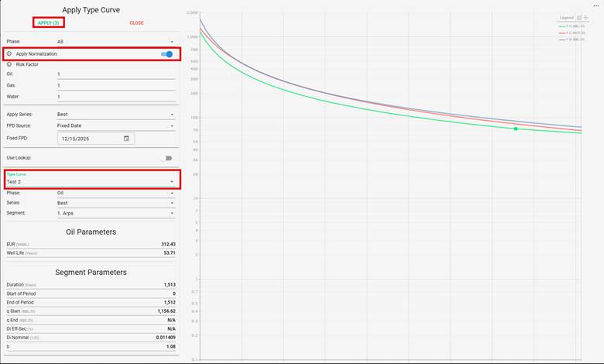The image size is (604, 364).
Task: Enable the Use Lookup switch
Action: 166,158
